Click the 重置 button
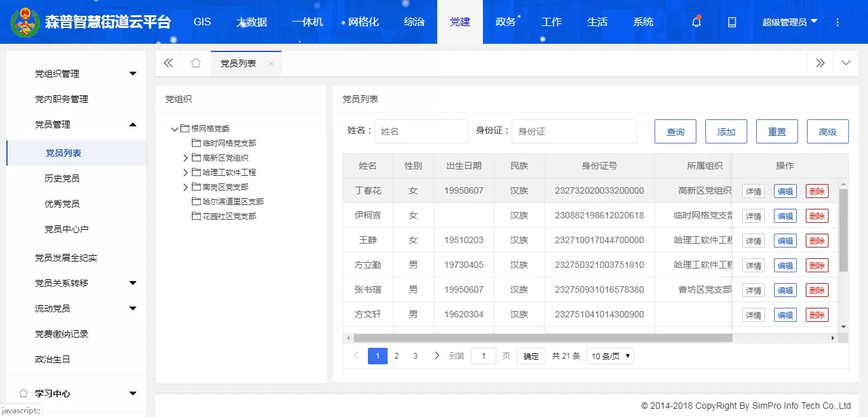 [x=777, y=131]
